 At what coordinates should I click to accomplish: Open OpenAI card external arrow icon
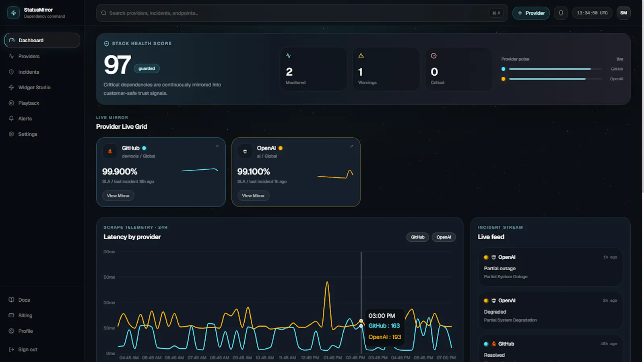352,146
